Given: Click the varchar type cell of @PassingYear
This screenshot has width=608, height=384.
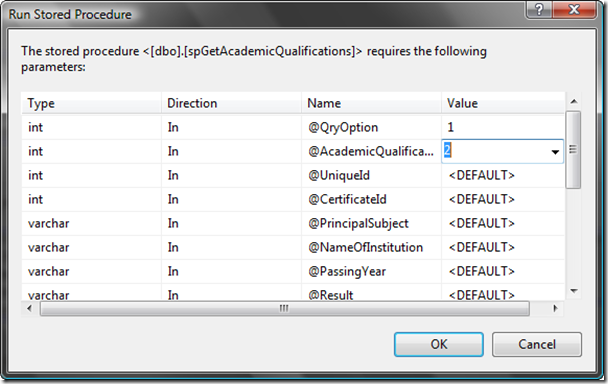Looking at the screenshot, I should [x=92, y=272].
